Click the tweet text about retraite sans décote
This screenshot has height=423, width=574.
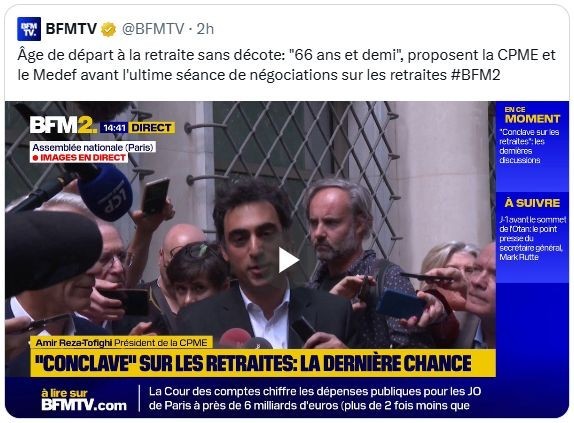pyautogui.click(x=286, y=65)
